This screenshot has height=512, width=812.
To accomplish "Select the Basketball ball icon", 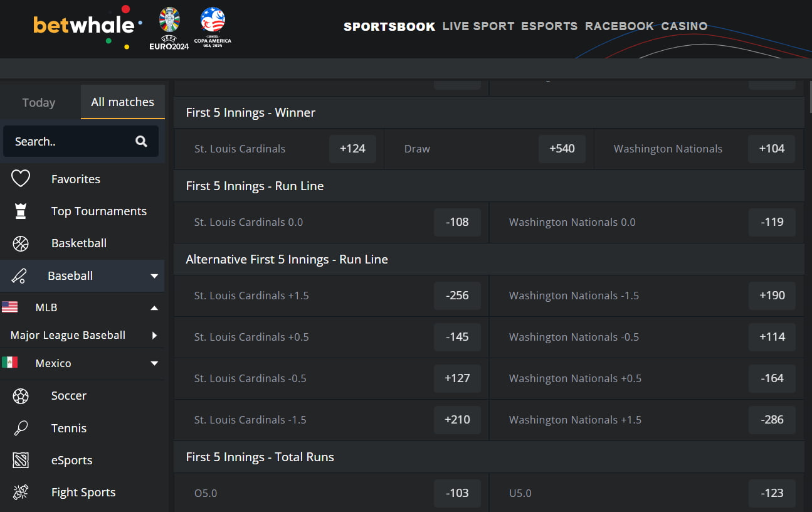I will pyautogui.click(x=21, y=243).
